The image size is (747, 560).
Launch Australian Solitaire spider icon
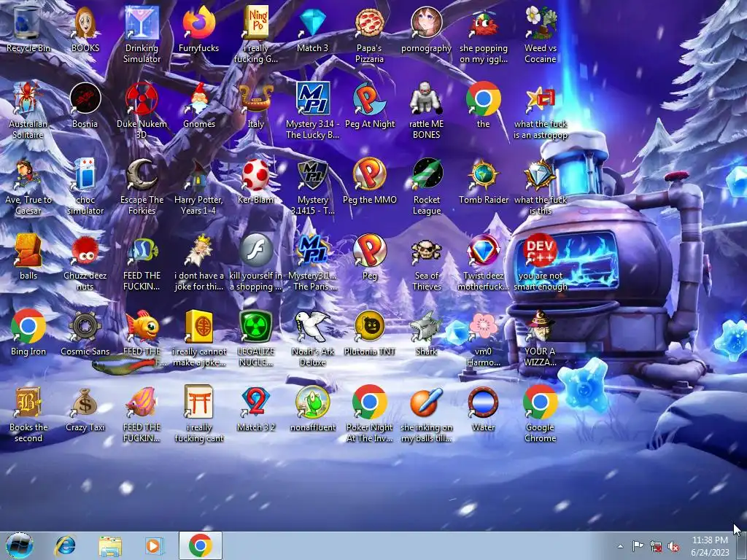(x=28, y=110)
